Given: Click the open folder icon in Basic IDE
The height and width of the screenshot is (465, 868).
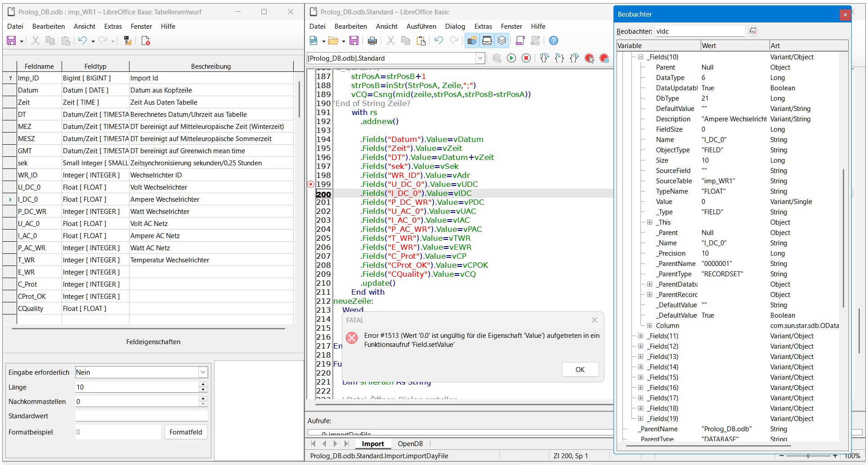Looking at the screenshot, I should 333,41.
